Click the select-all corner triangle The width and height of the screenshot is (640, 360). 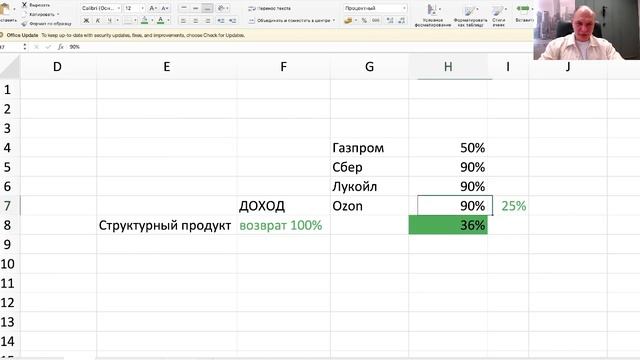[x=10, y=67]
